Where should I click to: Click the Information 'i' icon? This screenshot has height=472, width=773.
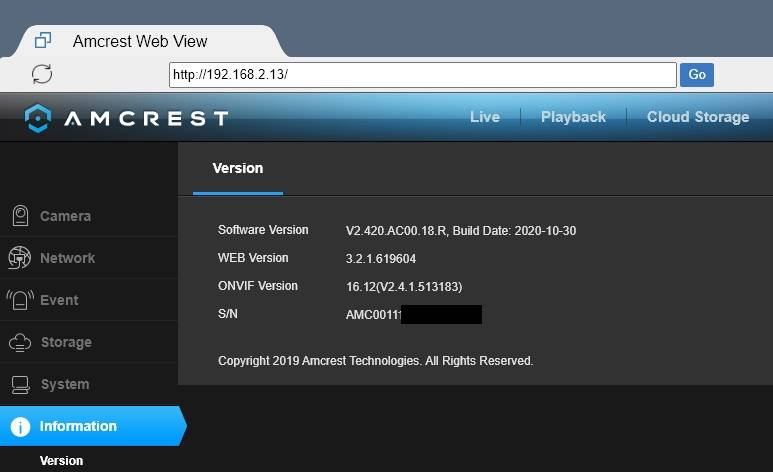coord(20,427)
